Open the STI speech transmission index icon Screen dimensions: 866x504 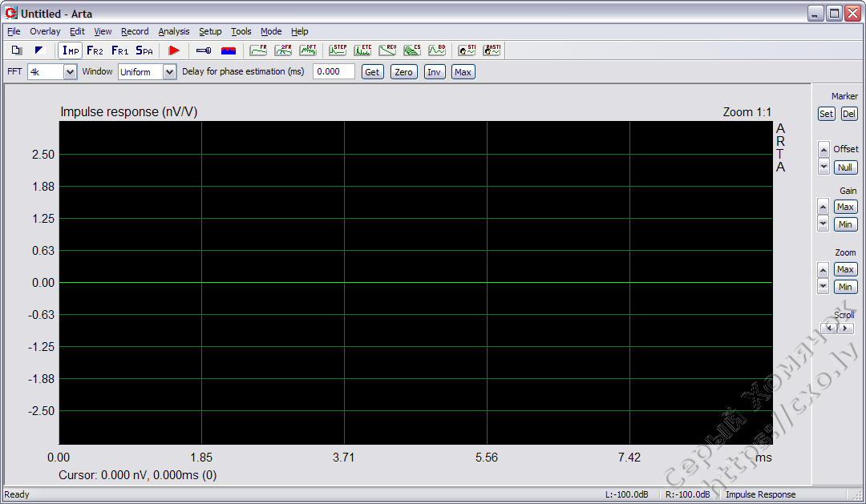click(466, 50)
